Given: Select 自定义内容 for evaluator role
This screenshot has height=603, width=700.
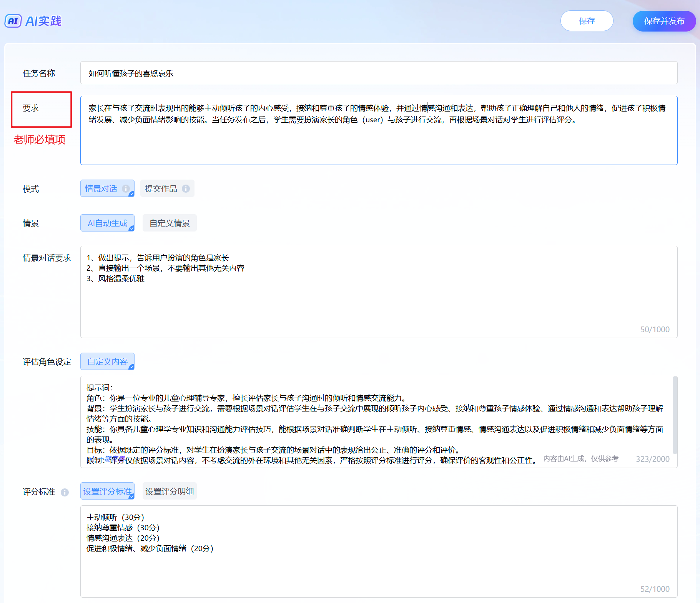Looking at the screenshot, I should [x=107, y=361].
